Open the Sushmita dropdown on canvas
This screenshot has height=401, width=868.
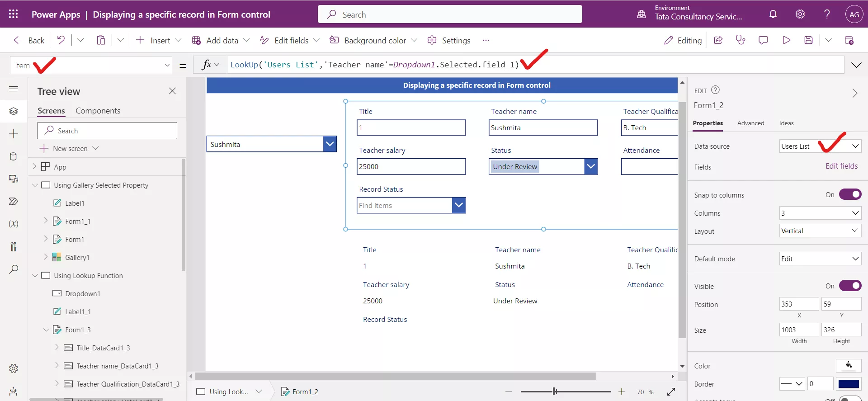tap(272, 144)
